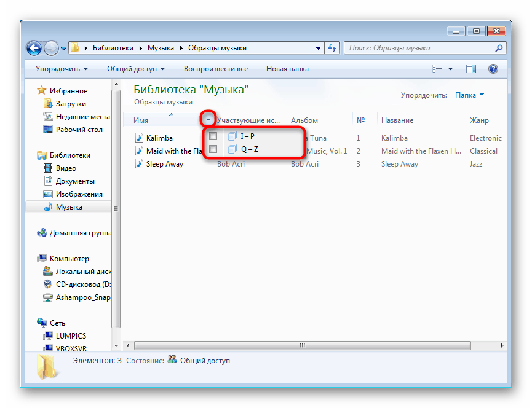
Task: Open Загрузки in sidebar
Action: [x=71, y=104]
